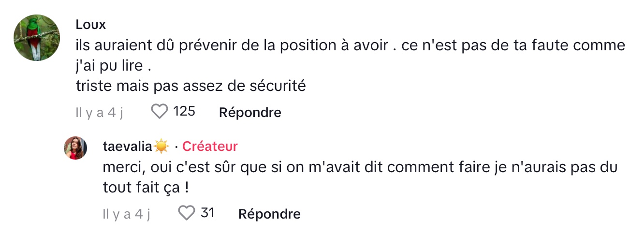This screenshot has height=236, width=644.
Task: Click 'Il y a 4 j' under Loux's comment
Action: [x=100, y=112]
